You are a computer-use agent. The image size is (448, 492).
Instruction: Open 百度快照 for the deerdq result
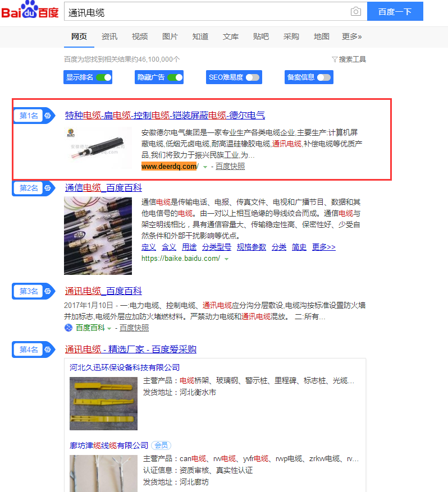click(230, 166)
